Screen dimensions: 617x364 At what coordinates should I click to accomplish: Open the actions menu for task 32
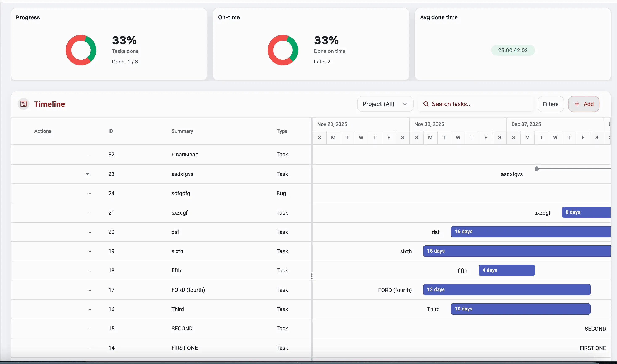pyautogui.click(x=89, y=155)
